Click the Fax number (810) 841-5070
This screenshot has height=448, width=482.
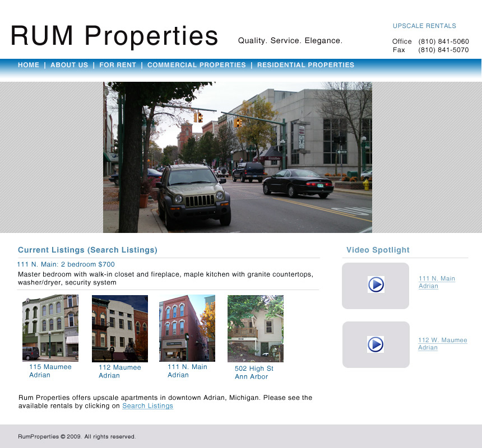443,50
